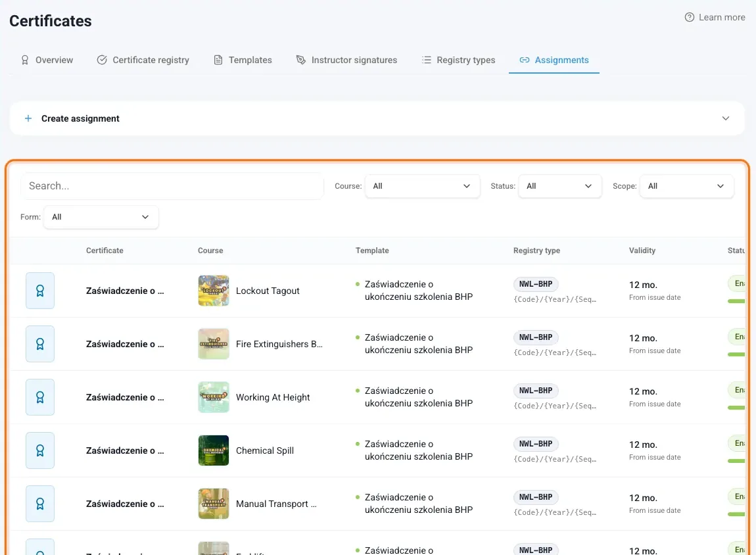
Task: Click the Templates document icon
Action: [218, 60]
